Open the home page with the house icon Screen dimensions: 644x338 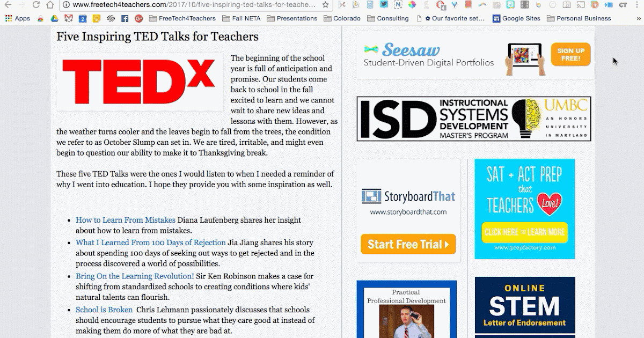click(x=50, y=5)
